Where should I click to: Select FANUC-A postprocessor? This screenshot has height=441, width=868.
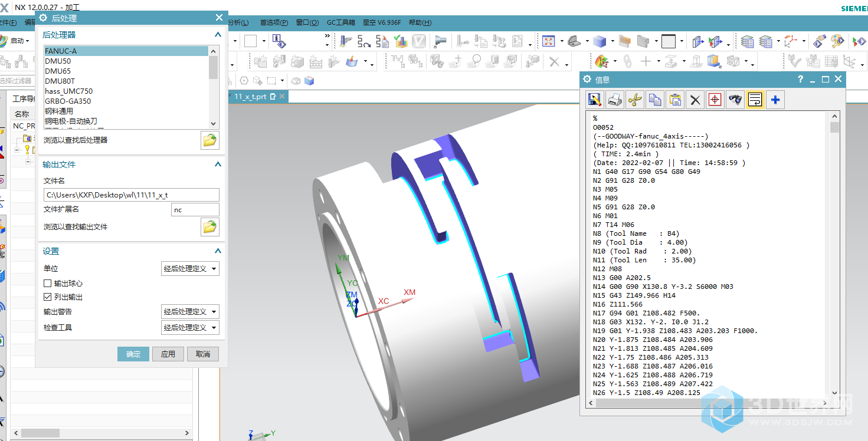[x=126, y=51]
